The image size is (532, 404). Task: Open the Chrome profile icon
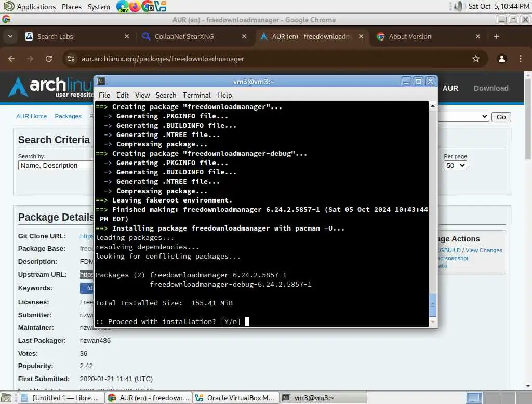click(x=501, y=59)
